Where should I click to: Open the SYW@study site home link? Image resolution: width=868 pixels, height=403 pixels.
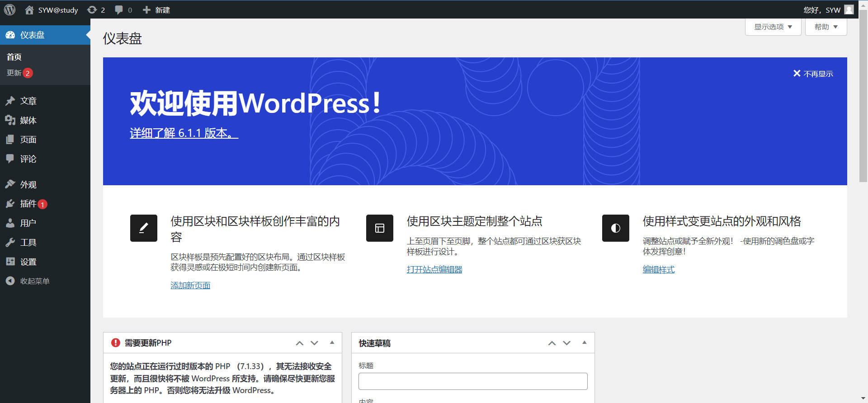click(51, 10)
